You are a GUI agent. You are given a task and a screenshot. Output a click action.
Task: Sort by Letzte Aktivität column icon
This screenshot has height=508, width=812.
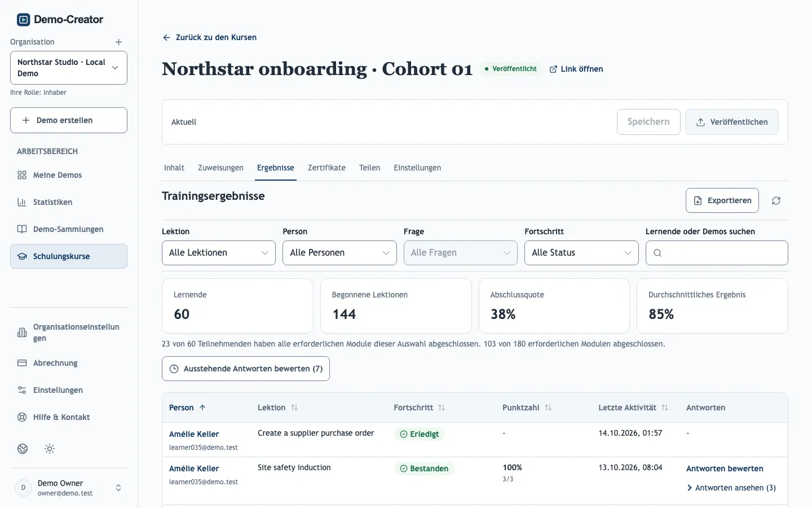665,408
